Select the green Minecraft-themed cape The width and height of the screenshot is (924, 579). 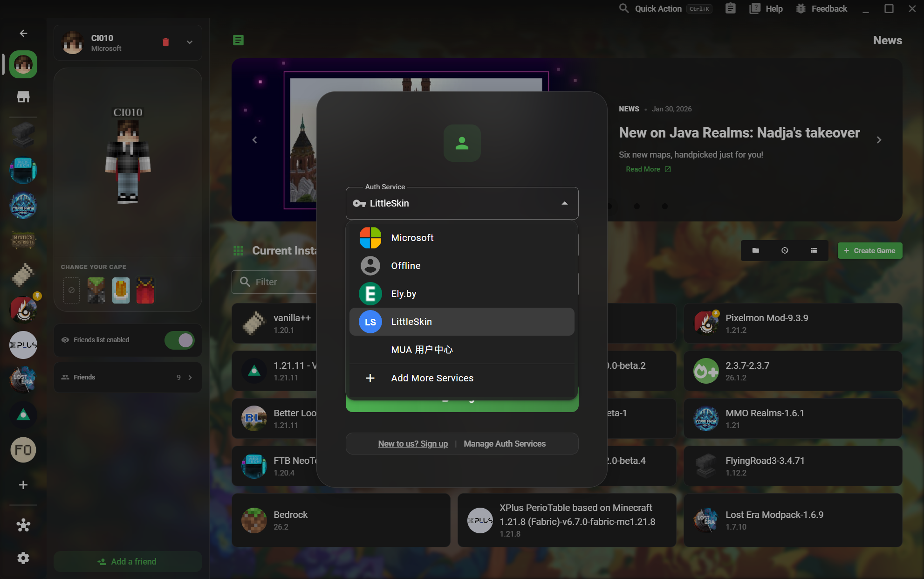(96, 290)
